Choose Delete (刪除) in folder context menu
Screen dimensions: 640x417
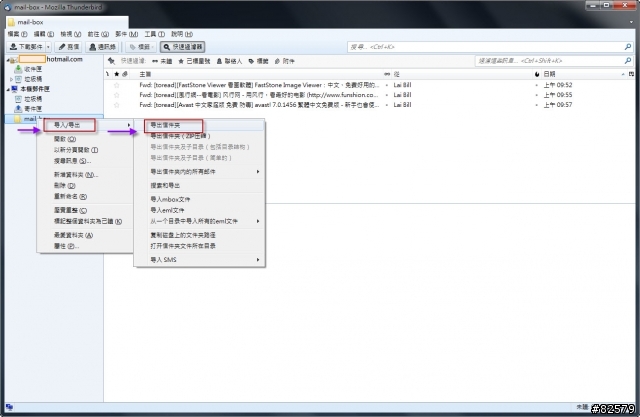pos(85,186)
